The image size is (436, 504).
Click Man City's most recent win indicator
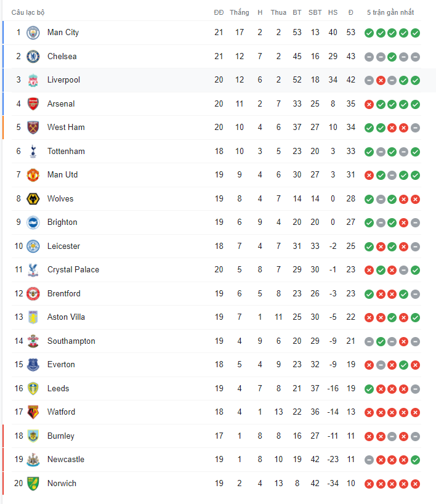pos(416,33)
